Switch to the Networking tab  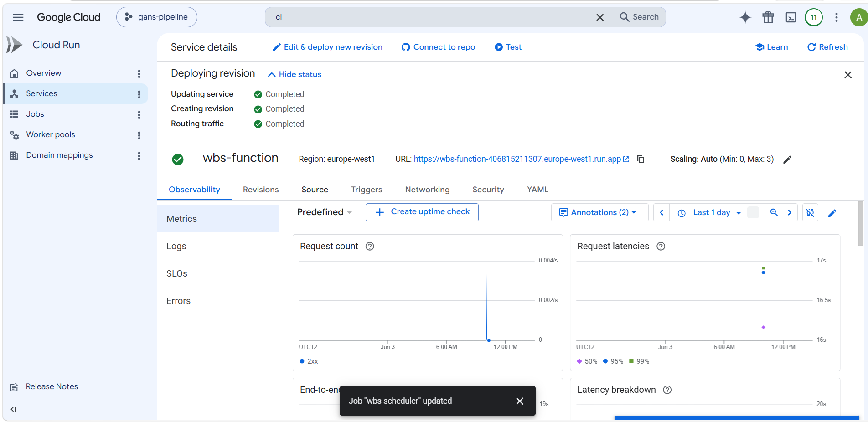(427, 190)
